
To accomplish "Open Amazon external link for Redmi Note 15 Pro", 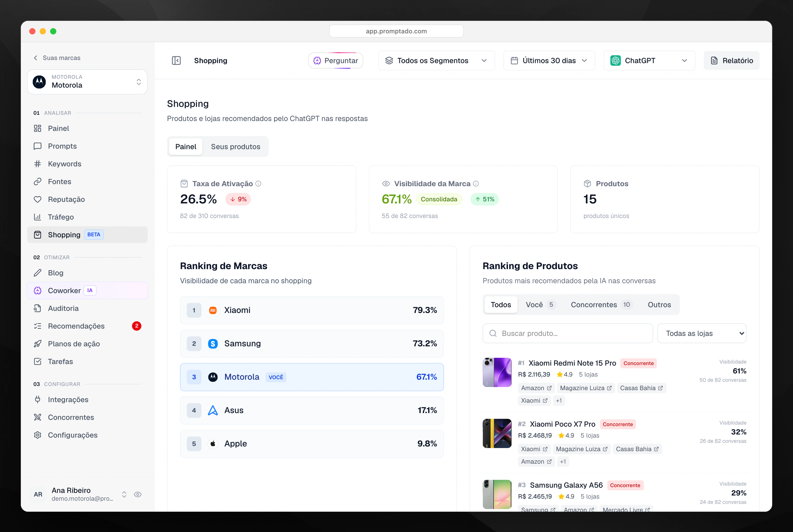I will [536, 388].
